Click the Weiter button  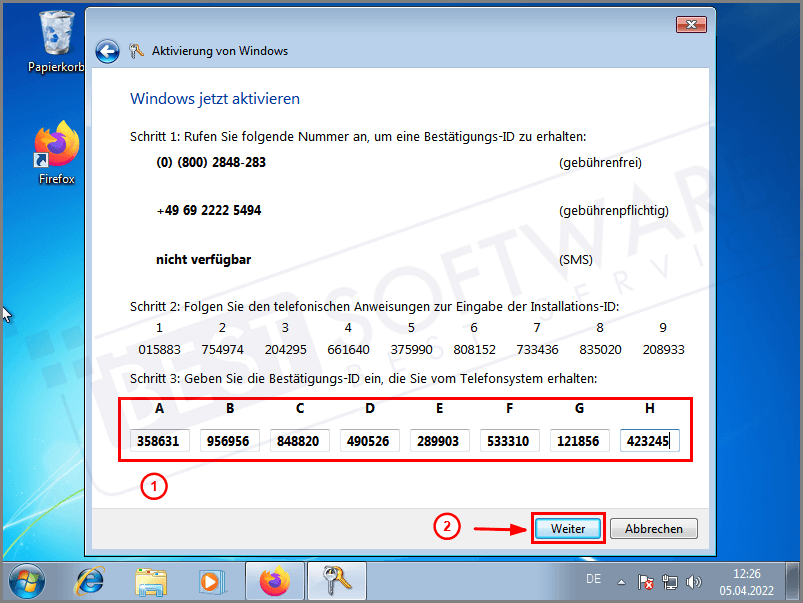pos(567,528)
